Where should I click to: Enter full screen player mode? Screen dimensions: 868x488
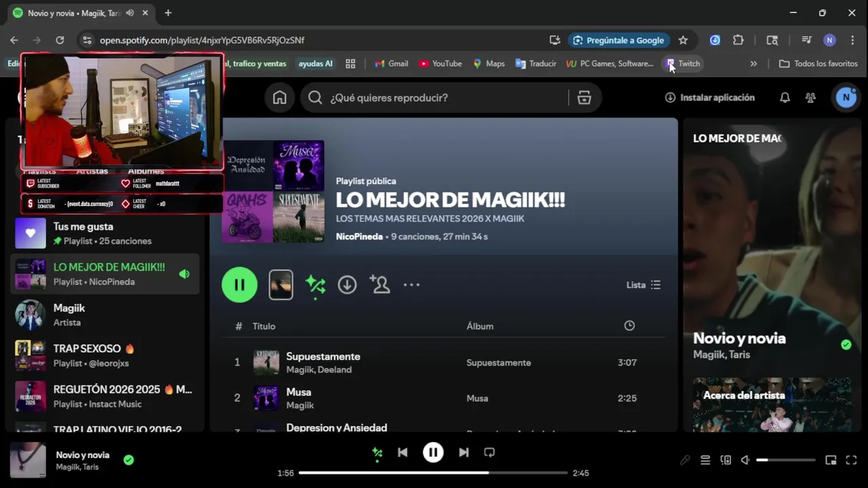(x=852, y=460)
